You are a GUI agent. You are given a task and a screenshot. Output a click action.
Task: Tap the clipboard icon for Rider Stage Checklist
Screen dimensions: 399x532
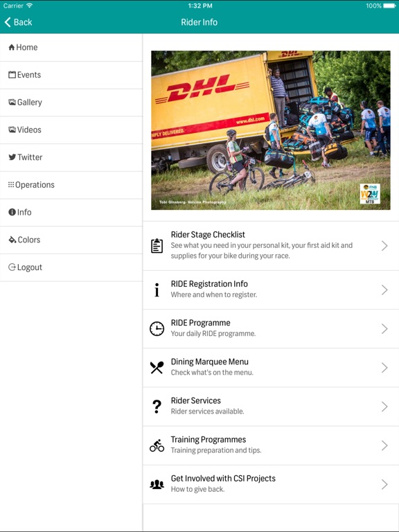[157, 246]
